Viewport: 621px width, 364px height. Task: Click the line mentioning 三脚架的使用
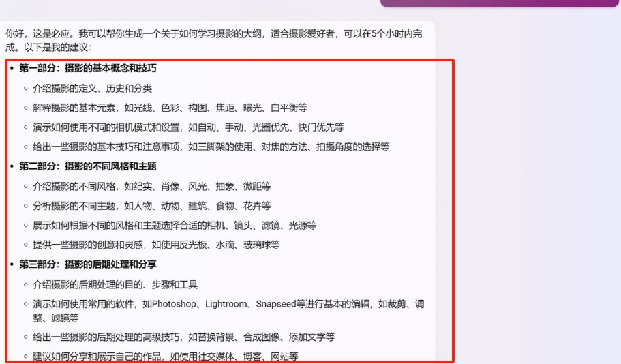coord(211,147)
